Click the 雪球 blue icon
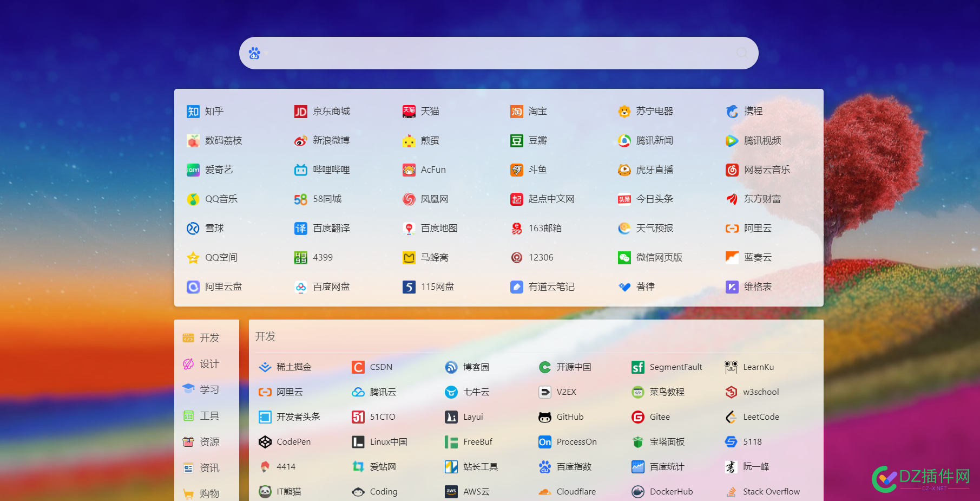Image resolution: width=980 pixels, height=501 pixels. click(x=193, y=229)
